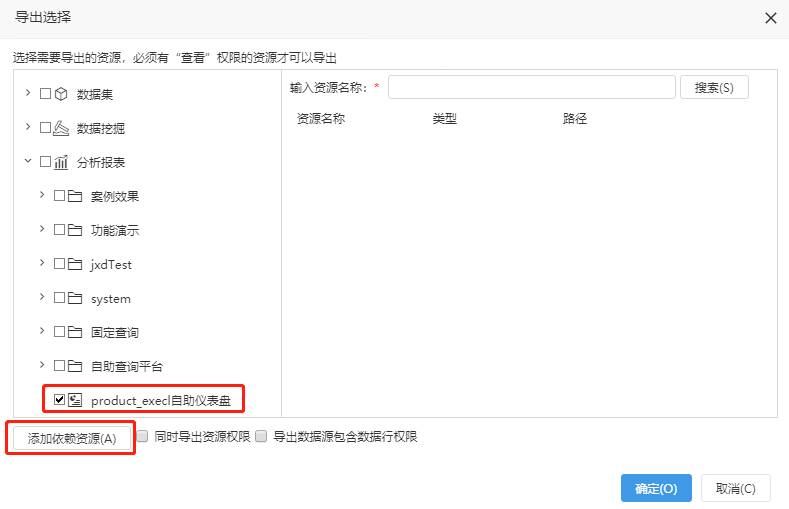
Task: Click the system folder icon
Action: (75, 298)
